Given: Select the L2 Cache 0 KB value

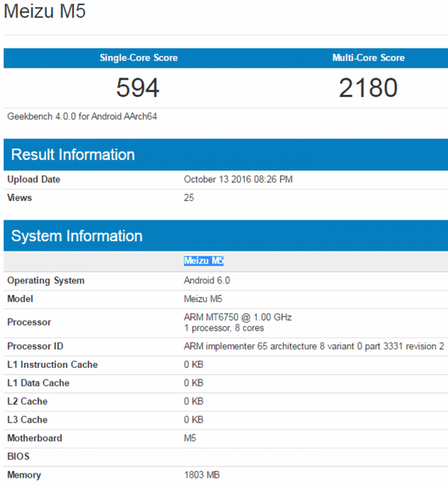Looking at the screenshot, I should coord(193,402).
